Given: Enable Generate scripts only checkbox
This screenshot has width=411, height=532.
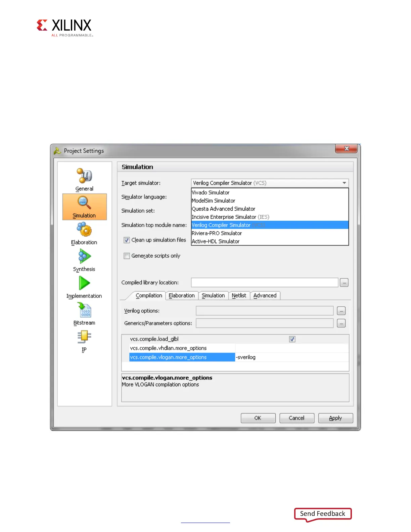Looking at the screenshot, I should (x=127, y=256).
